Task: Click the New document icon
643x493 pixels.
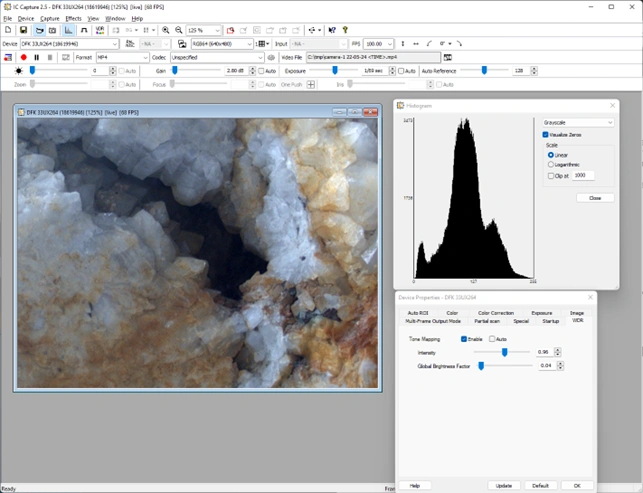Action: [8, 31]
